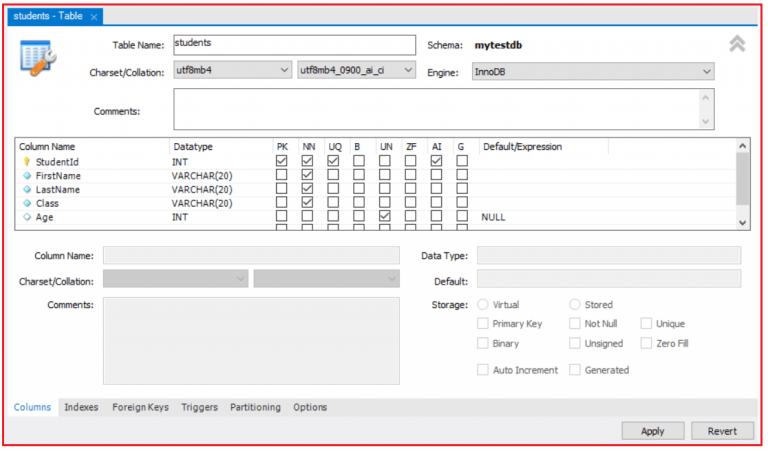
Task: Uncheck NN checkbox for FirstName row
Action: click(x=308, y=175)
